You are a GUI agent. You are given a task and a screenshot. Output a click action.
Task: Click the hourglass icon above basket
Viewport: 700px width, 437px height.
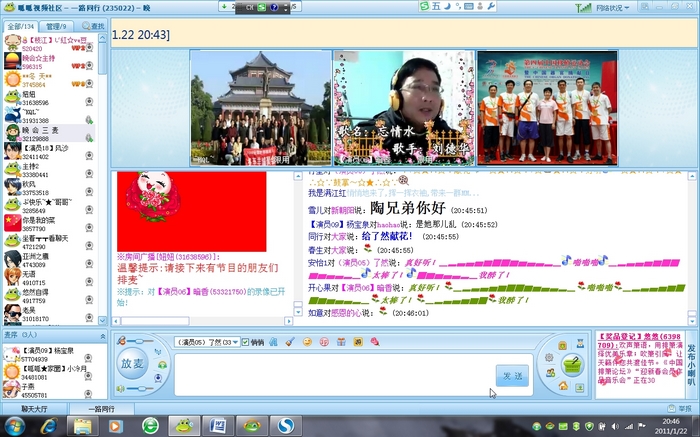(580, 343)
